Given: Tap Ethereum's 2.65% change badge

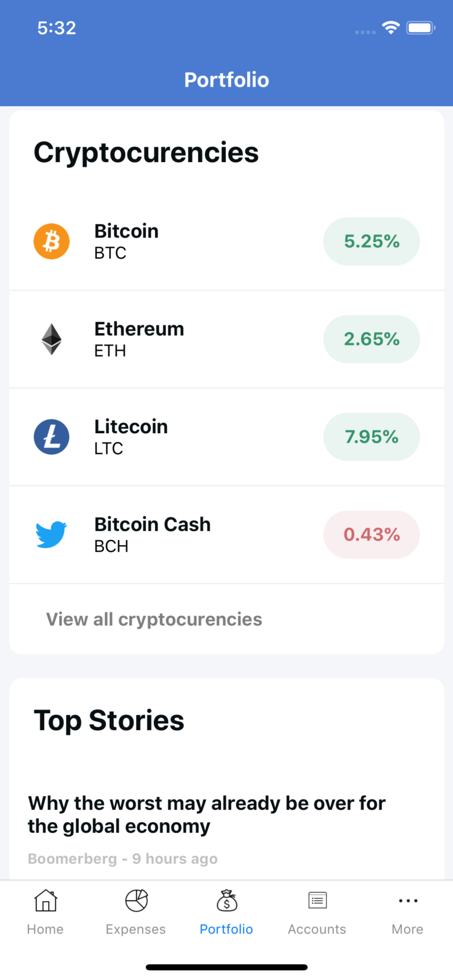Looking at the screenshot, I should click(x=372, y=339).
